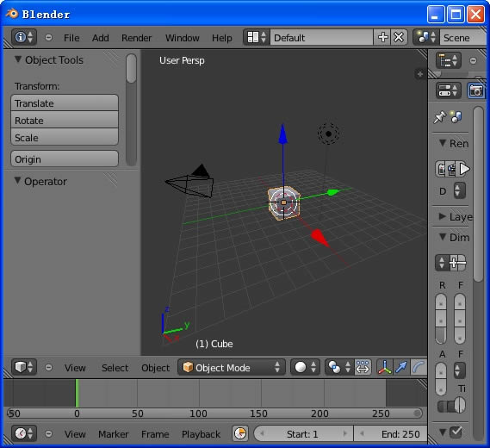Enable the translate manipulator arrow
Screen dimensions: 490x448
pos(401,367)
